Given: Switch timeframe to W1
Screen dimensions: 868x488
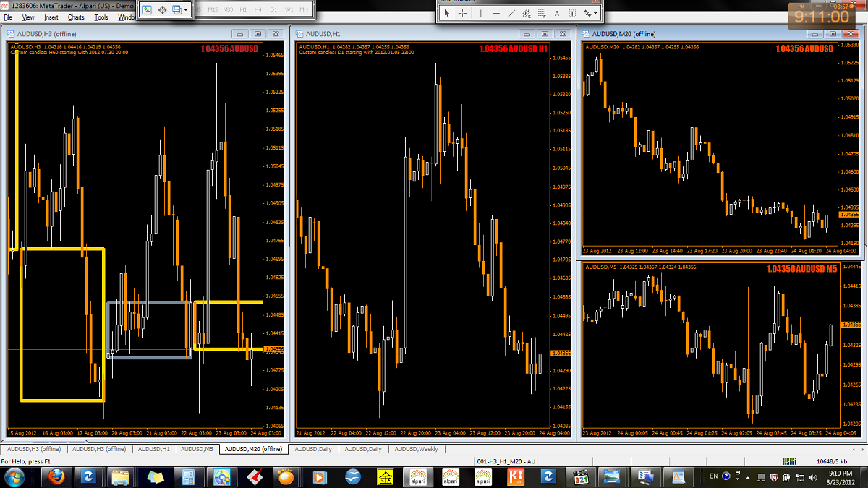Looking at the screenshot, I should pyautogui.click(x=289, y=10).
